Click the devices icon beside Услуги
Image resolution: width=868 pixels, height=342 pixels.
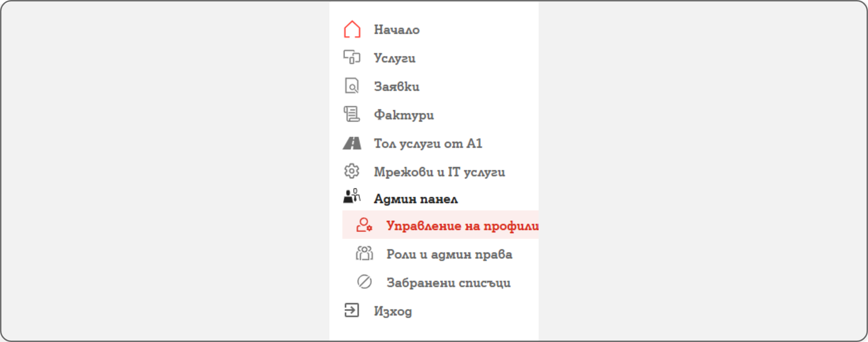click(x=352, y=57)
